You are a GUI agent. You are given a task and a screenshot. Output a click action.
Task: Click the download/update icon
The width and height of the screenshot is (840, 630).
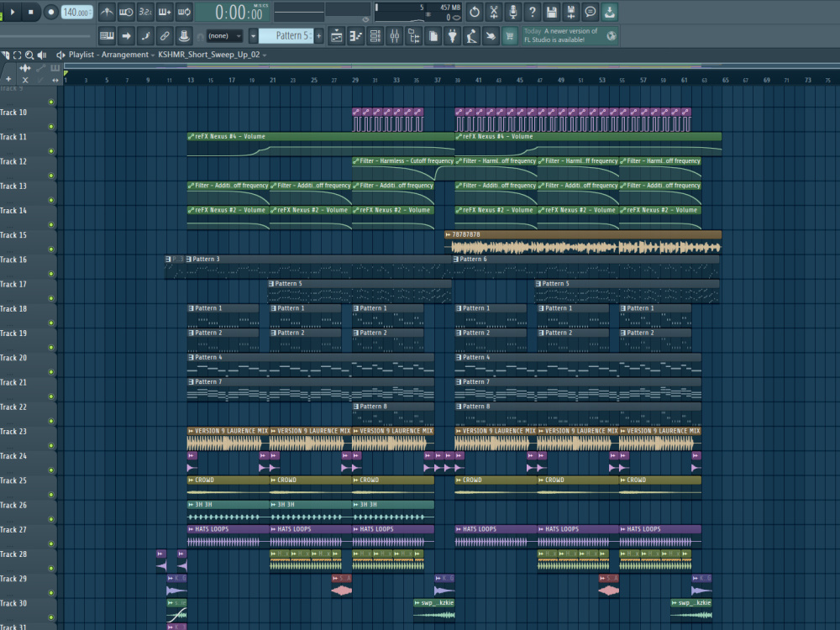coord(609,12)
